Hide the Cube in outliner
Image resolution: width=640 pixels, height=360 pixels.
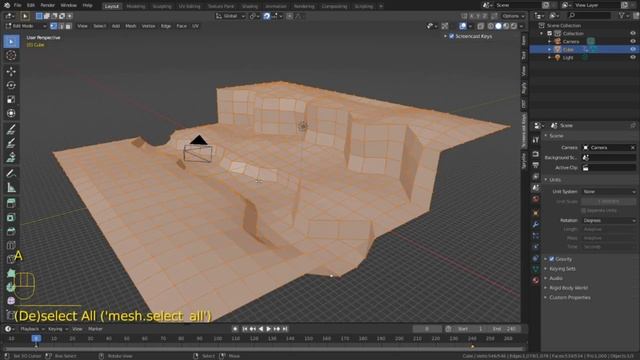click(x=633, y=49)
